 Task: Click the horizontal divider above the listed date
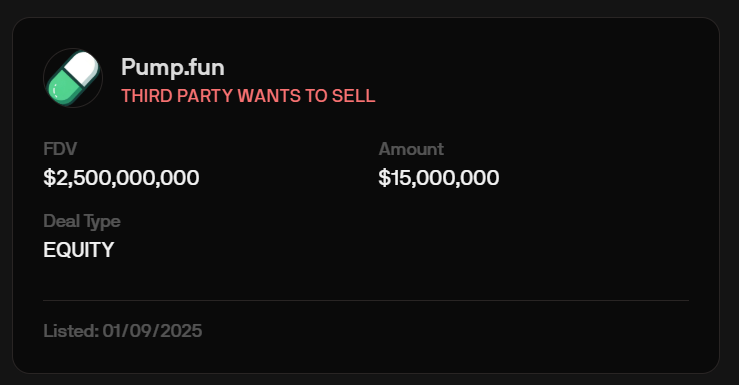pyautogui.click(x=366, y=300)
